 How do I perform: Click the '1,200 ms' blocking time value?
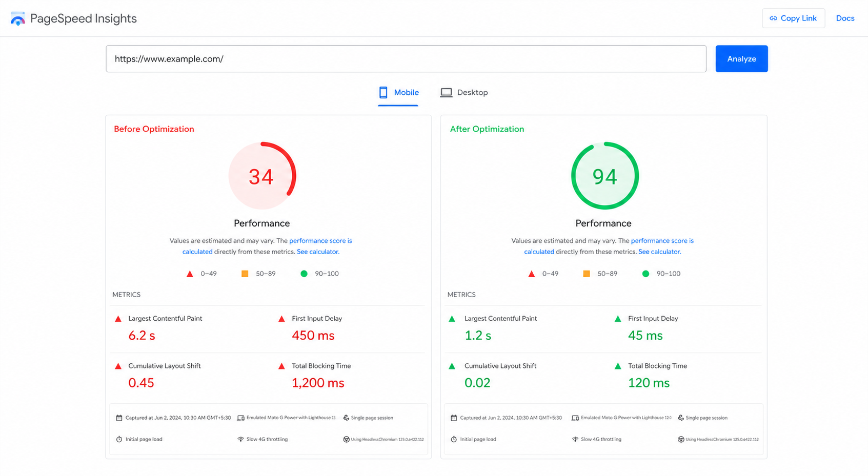pos(318,383)
